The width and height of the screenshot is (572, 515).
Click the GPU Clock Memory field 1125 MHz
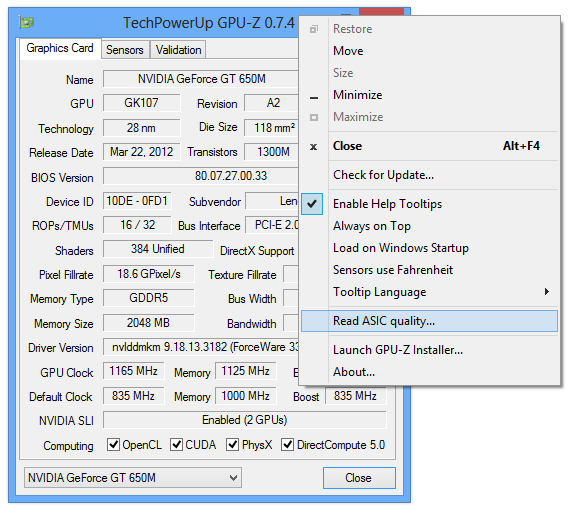[x=246, y=371]
